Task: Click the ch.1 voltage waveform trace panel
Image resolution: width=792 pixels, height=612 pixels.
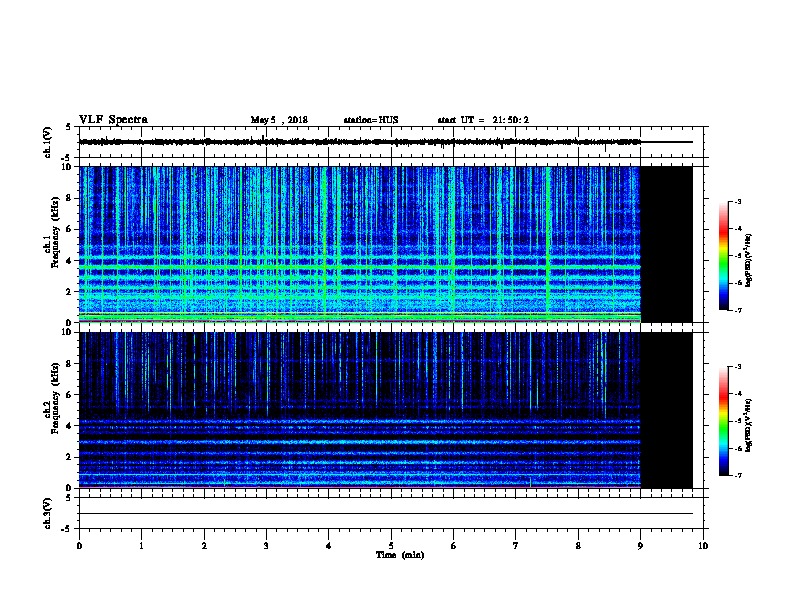Action: [391, 142]
